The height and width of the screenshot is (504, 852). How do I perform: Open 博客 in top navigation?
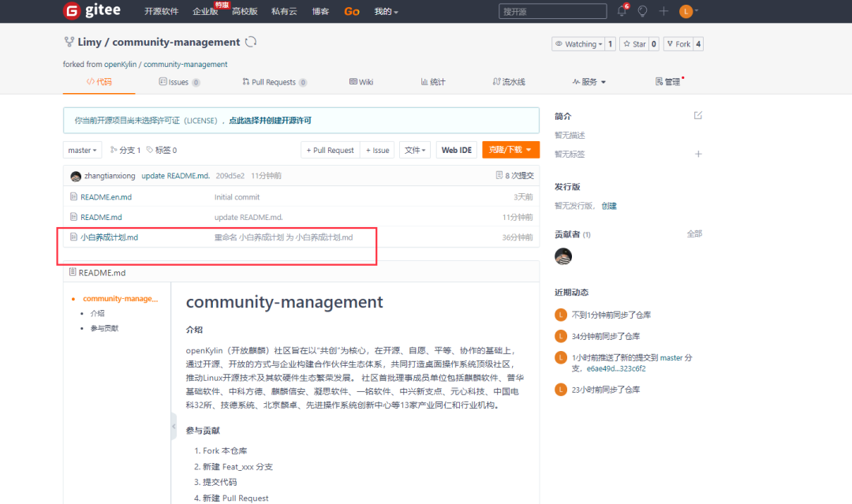(320, 11)
